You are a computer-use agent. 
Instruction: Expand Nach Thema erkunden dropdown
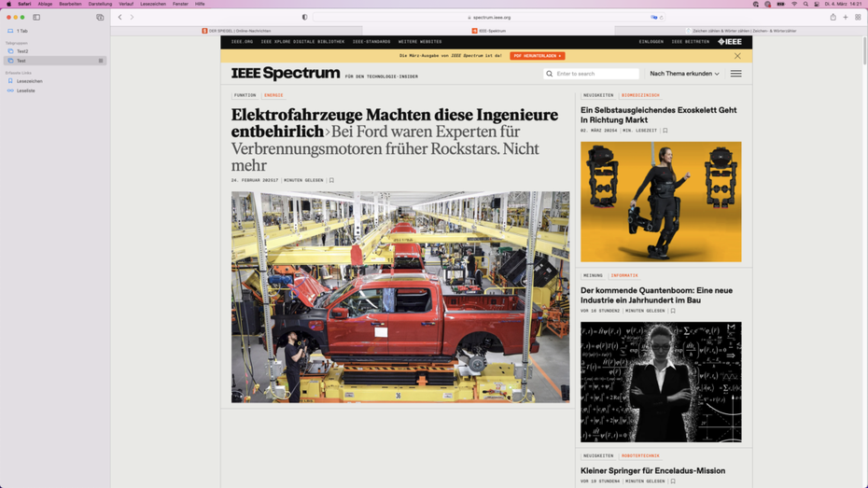(684, 74)
